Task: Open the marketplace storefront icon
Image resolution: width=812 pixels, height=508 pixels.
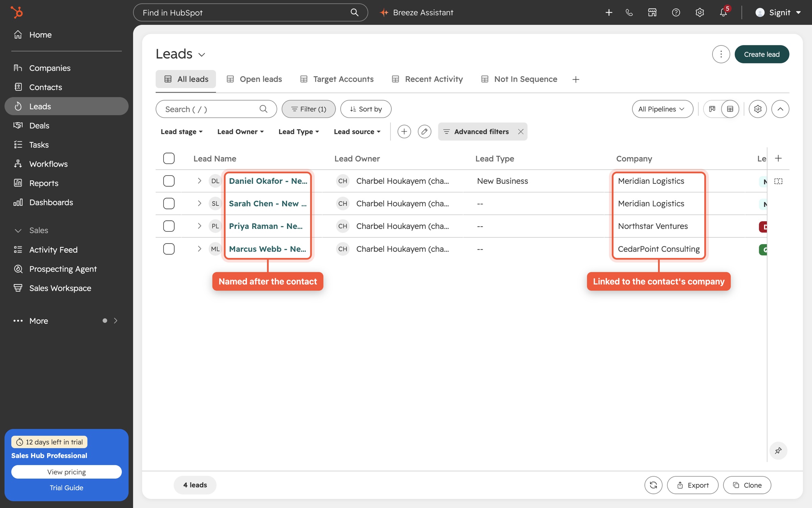Action: pyautogui.click(x=652, y=13)
